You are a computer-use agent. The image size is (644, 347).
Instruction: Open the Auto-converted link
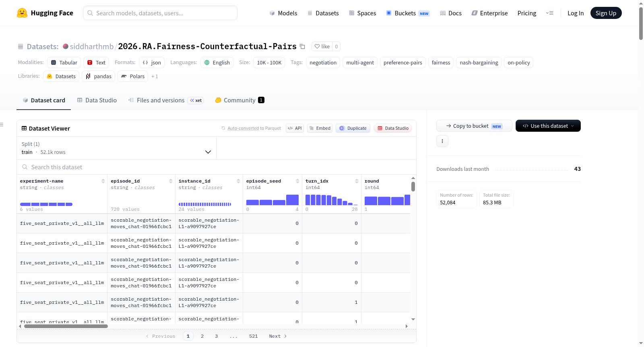coord(243,128)
